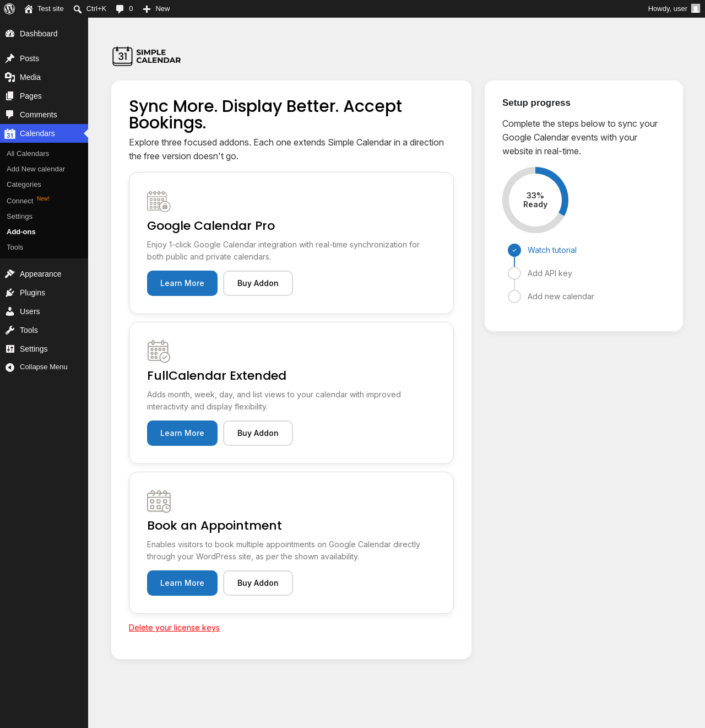
Task: Click the Google Calendar Pro heading
Action: point(211,226)
